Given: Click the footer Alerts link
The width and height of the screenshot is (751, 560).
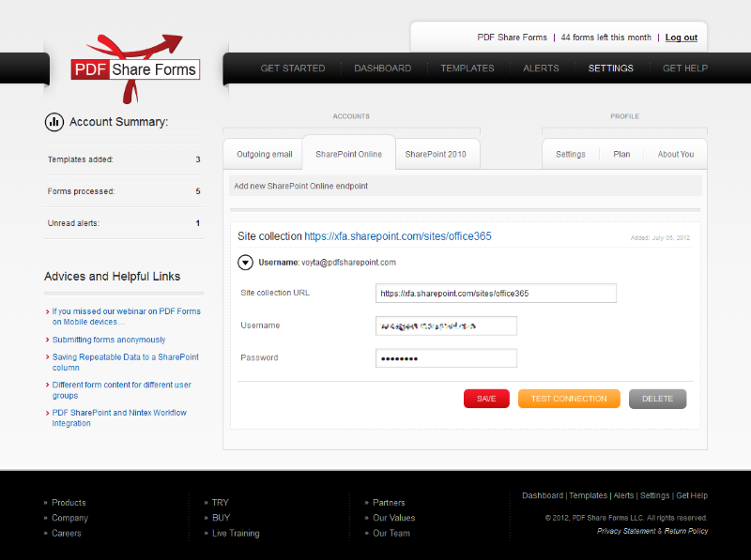Looking at the screenshot, I should click(623, 495).
